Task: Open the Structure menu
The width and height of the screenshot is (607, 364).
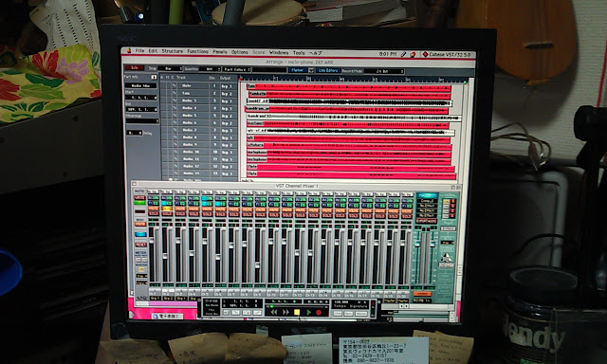Action: coord(173,51)
